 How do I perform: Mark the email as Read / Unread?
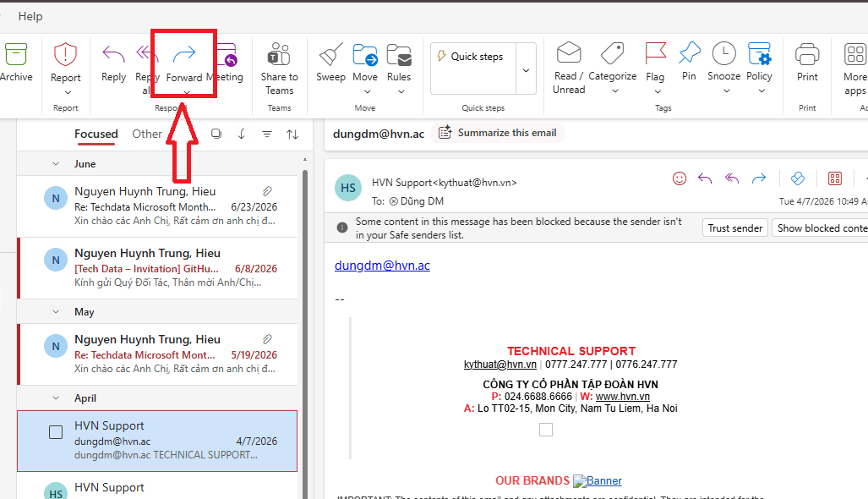pyautogui.click(x=569, y=68)
